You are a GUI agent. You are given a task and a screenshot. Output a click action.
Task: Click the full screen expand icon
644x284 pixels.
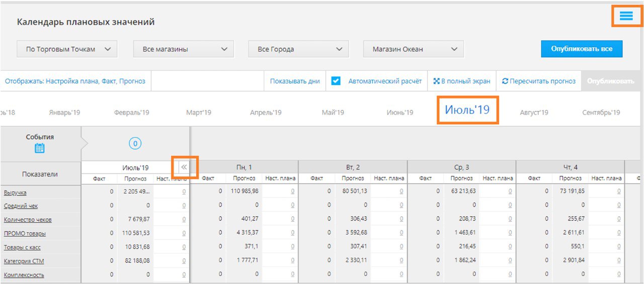coord(436,81)
